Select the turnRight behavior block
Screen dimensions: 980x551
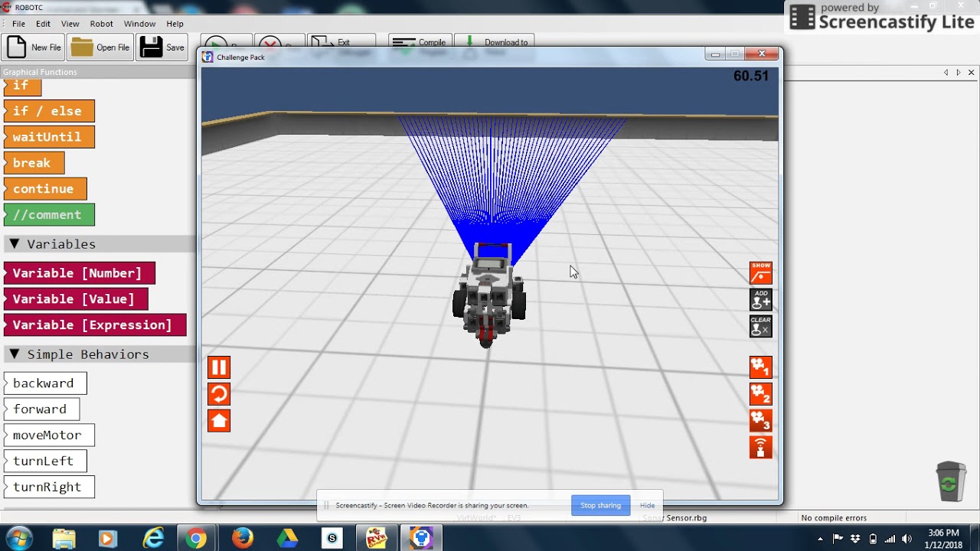[49, 487]
